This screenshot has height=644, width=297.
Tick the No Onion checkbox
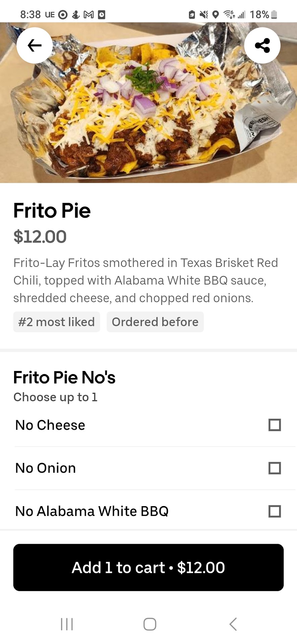click(275, 468)
